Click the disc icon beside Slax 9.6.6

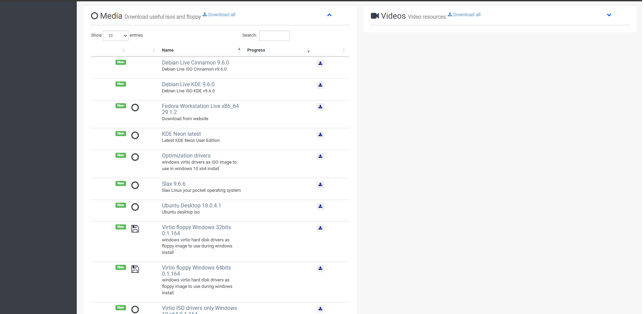pos(135,185)
